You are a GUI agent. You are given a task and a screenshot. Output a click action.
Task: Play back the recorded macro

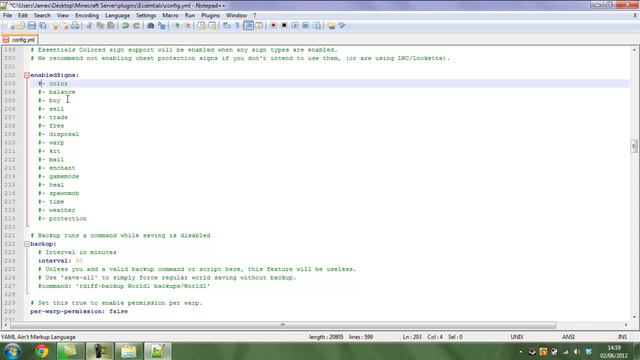click(x=295, y=26)
